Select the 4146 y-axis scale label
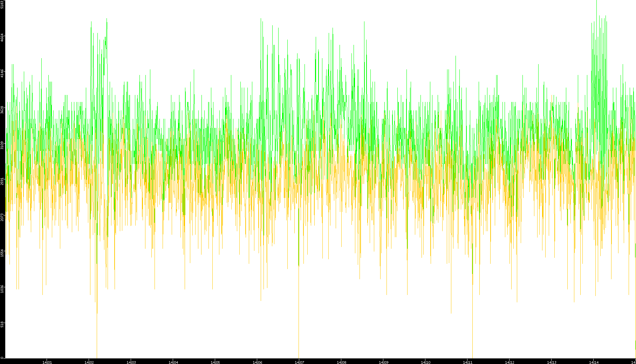 coord(2,73)
